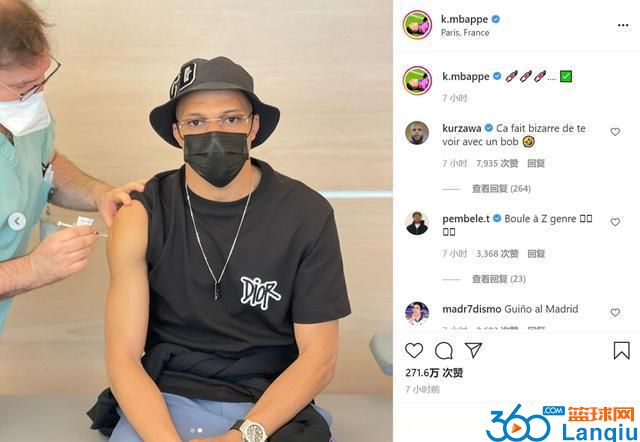Open comments with the speech bubble icon

(x=444, y=351)
